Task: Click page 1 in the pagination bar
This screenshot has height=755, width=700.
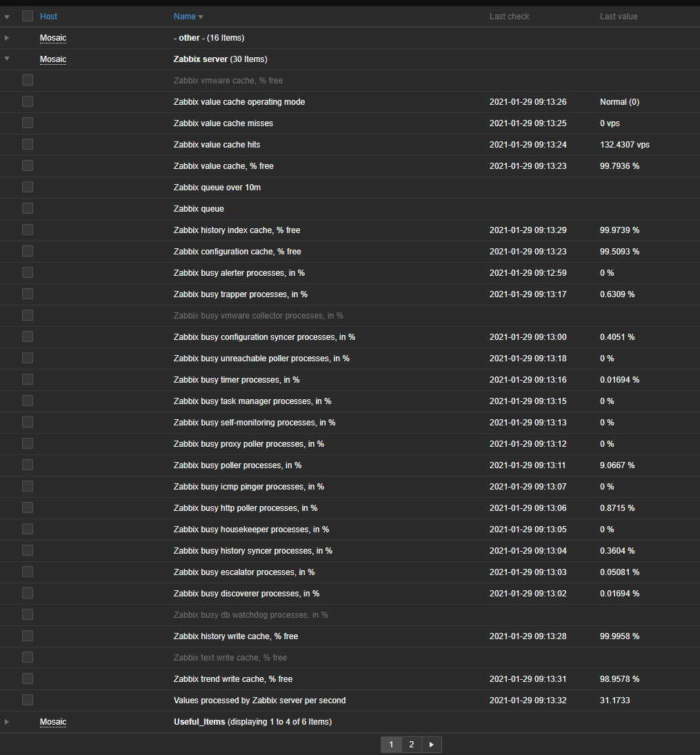Action: [390, 744]
